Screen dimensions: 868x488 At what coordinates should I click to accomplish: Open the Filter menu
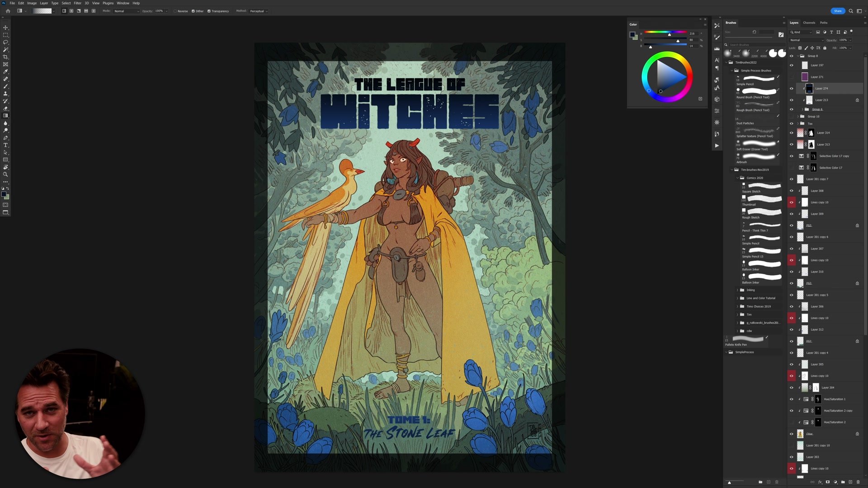[x=77, y=3]
